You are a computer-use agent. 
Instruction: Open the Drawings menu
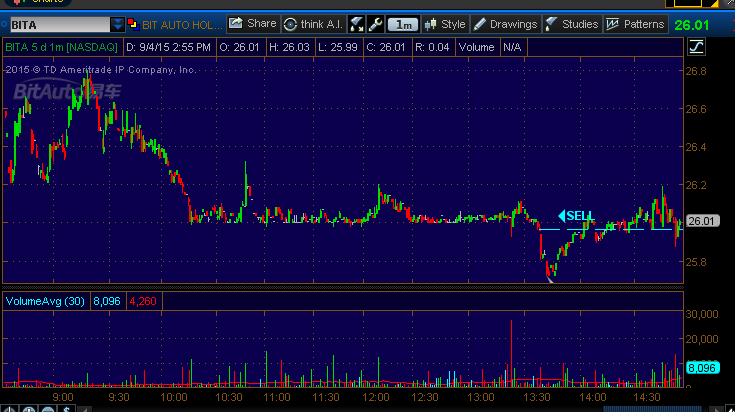tap(505, 23)
